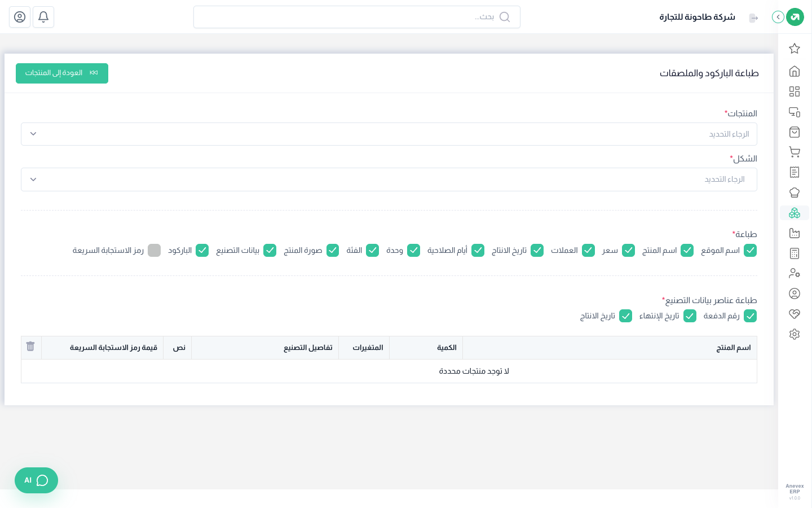
Task: Toggle the أيام الصلاحية checkbox
Action: 478,250
